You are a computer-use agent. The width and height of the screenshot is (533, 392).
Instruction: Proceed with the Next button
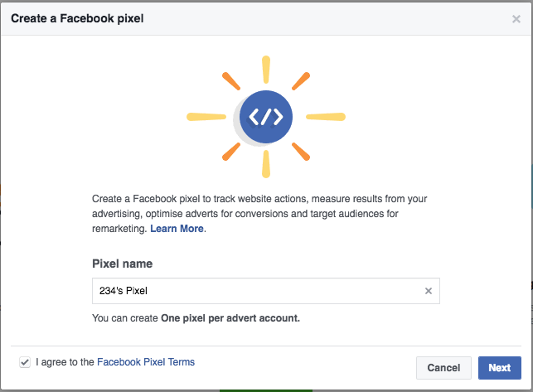coord(500,367)
